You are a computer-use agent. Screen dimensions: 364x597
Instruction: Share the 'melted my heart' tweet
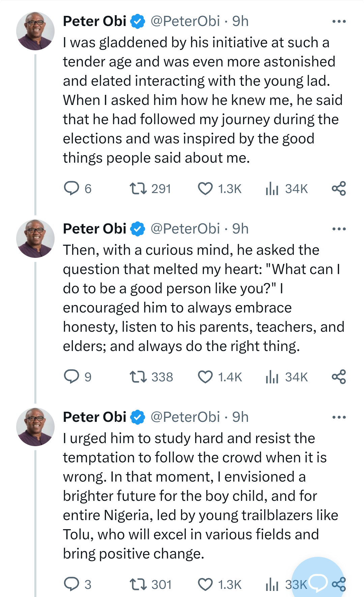point(339,377)
